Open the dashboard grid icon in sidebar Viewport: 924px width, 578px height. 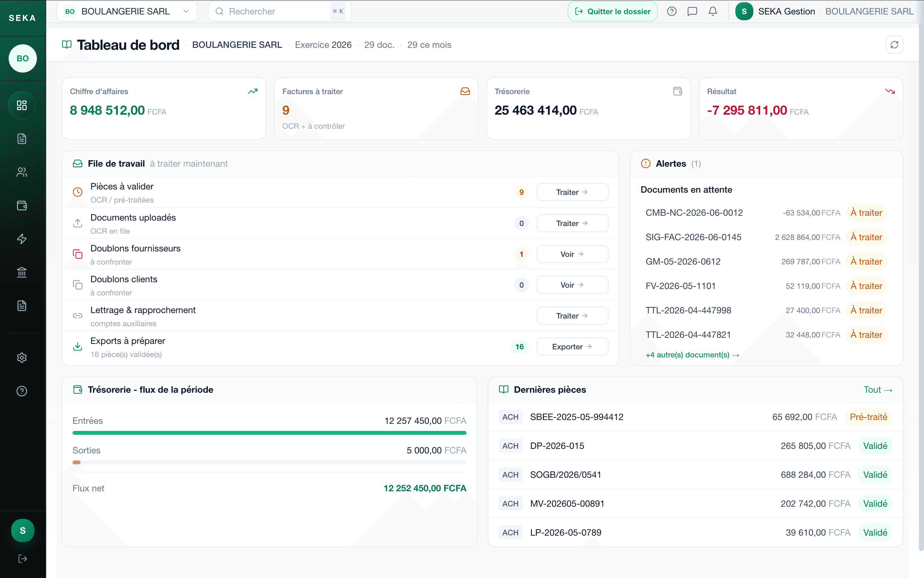(22, 106)
